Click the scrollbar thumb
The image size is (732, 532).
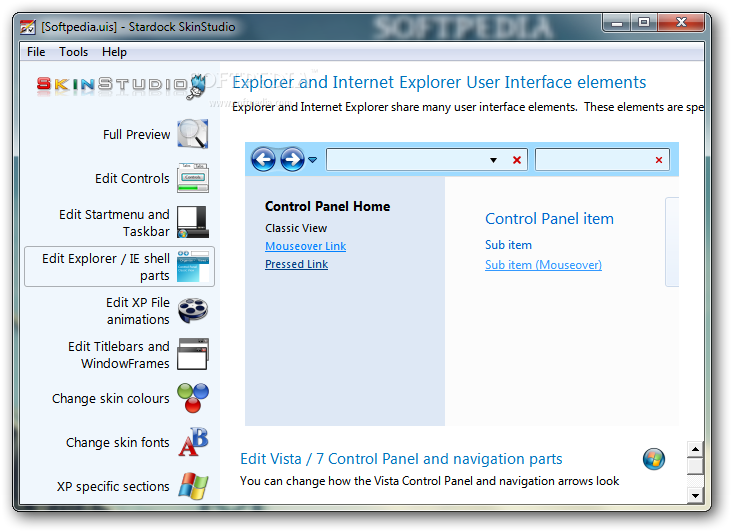(695, 466)
